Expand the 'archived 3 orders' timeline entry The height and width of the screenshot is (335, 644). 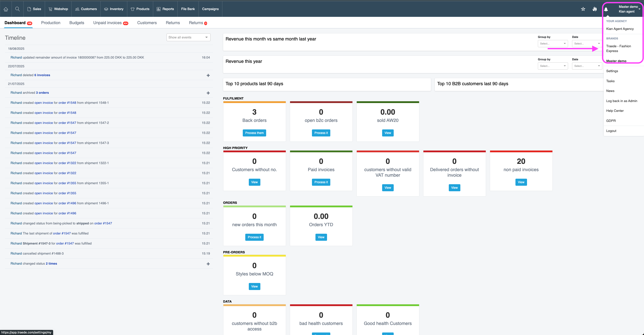coord(208,93)
